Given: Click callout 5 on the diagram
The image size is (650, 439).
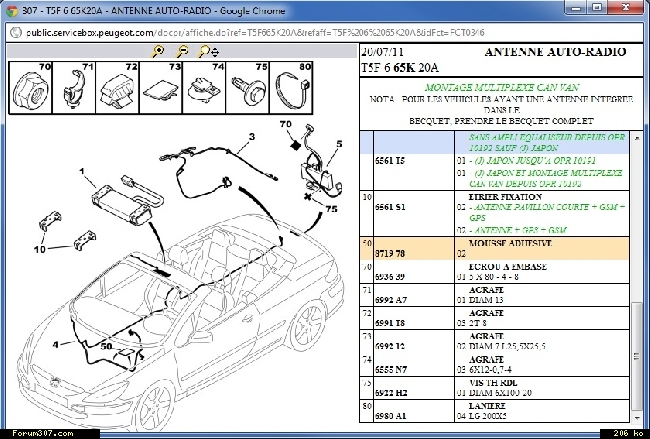Looking at the screenshot, I should pos(339,144).
